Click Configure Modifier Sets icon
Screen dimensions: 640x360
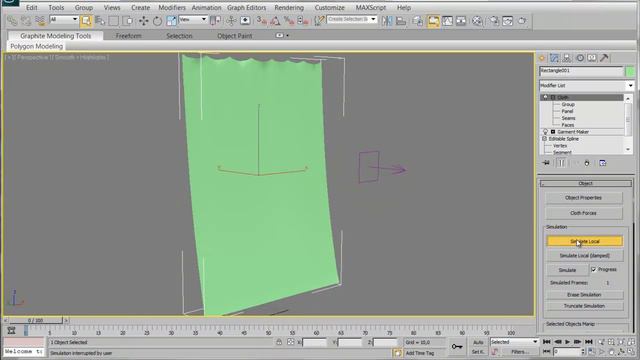602,163
